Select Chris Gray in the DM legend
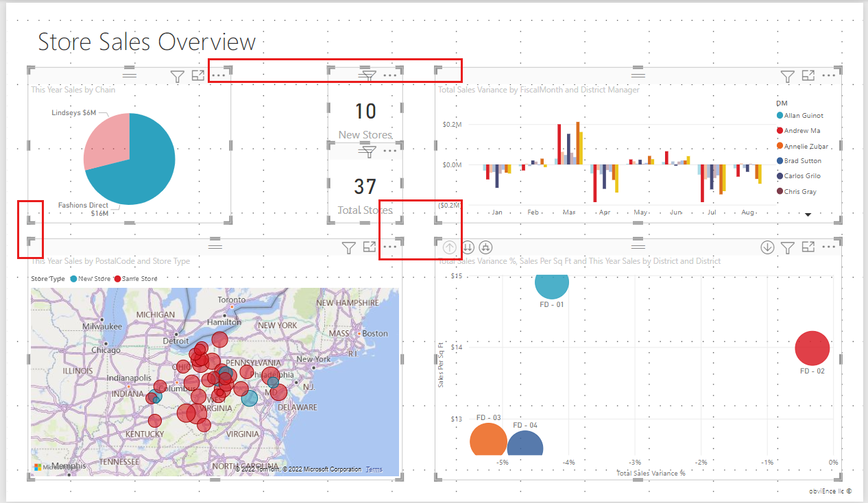868x503 pixels. [796, 191]
